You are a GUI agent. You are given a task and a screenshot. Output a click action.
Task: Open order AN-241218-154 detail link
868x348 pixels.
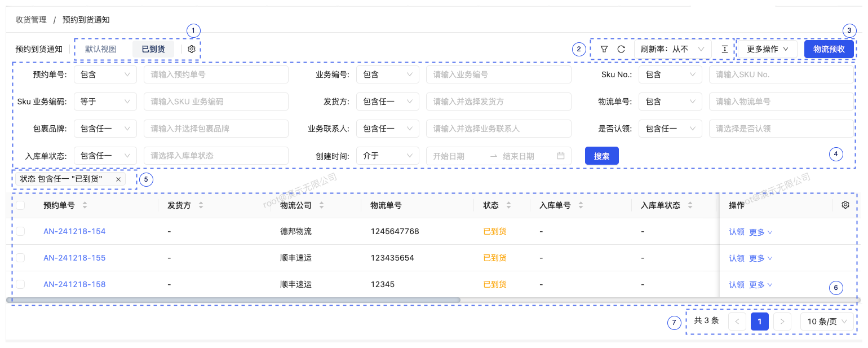click(x=74, y=231)
